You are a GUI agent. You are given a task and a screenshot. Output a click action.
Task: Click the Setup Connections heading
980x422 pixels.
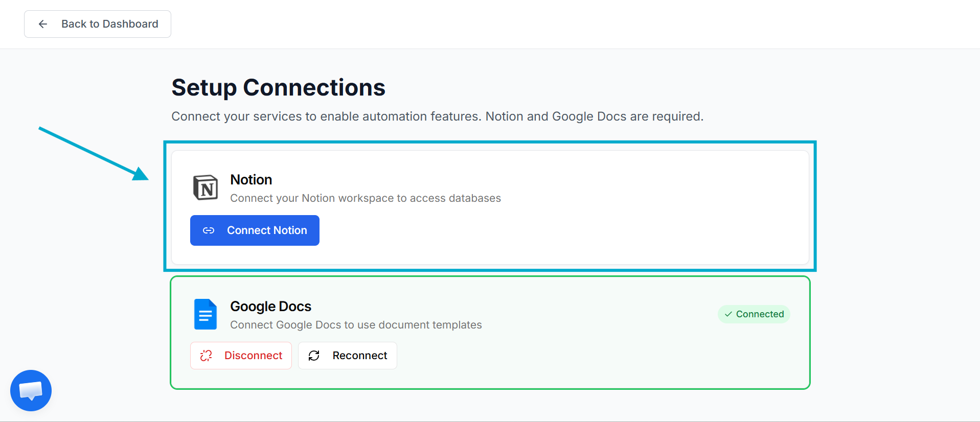(278, 87)
